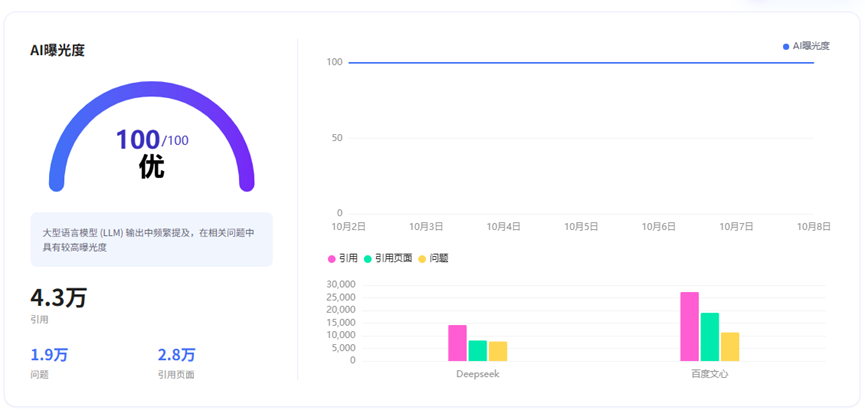This screenshot has width=865, height=417.
Task: Click the 100/100 score in the gauge
Action: click(152, 140)
